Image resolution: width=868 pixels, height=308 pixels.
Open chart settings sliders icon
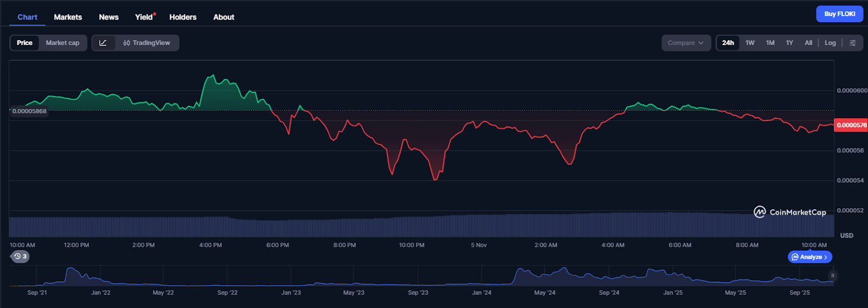point(852,43)
